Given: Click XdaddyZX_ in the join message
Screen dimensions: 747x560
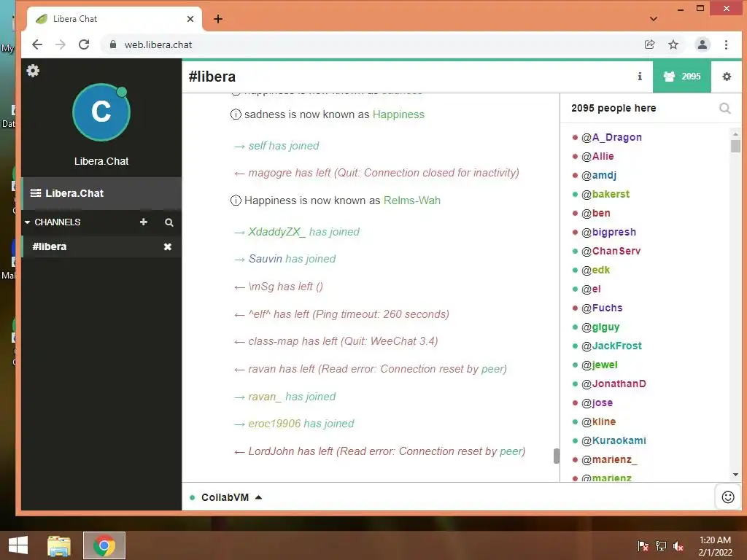Looking at the screenshot, I should tap(276, 232).
